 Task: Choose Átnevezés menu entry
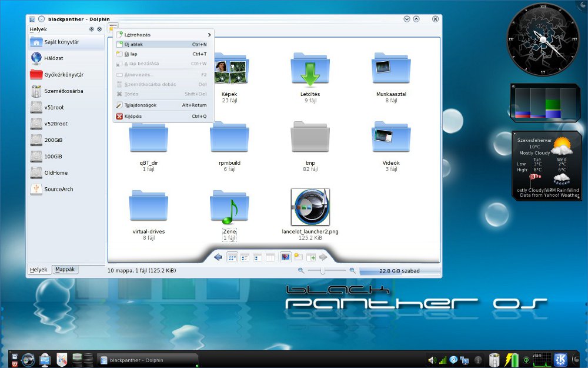[163, 75]
